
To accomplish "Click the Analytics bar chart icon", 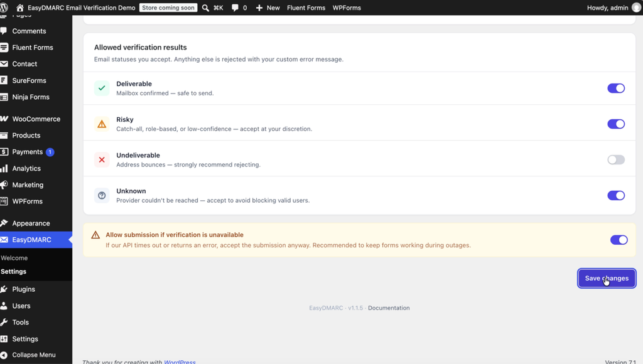I will 4,168.
